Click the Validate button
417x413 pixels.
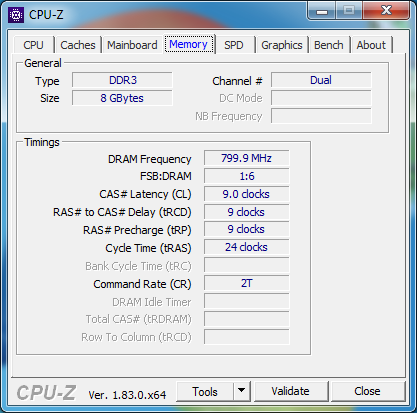click(290, 391)
